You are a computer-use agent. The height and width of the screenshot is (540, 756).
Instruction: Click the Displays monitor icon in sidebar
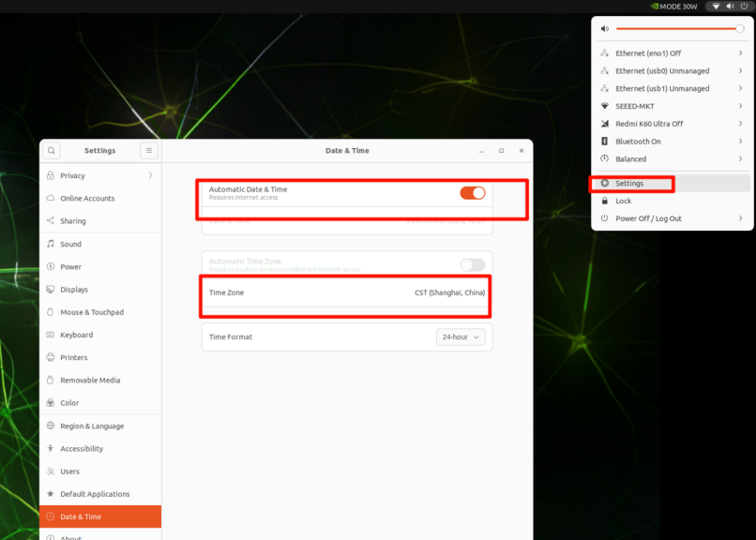50,290
